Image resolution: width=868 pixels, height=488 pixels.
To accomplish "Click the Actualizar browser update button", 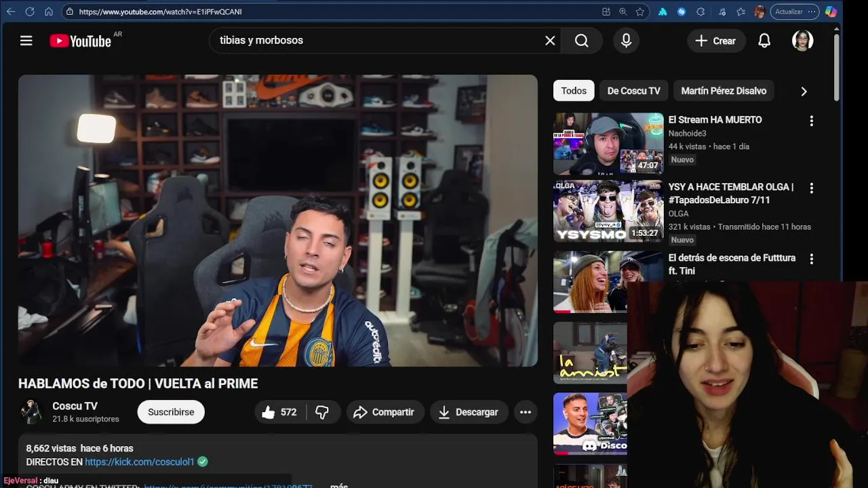I will tap(795, 12).
